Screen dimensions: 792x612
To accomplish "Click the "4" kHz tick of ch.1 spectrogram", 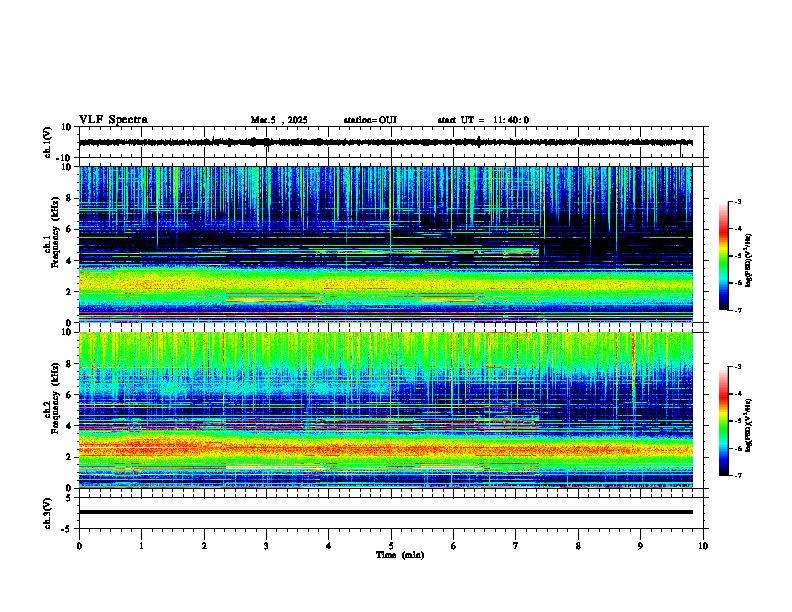I will (x=69, y=261).
